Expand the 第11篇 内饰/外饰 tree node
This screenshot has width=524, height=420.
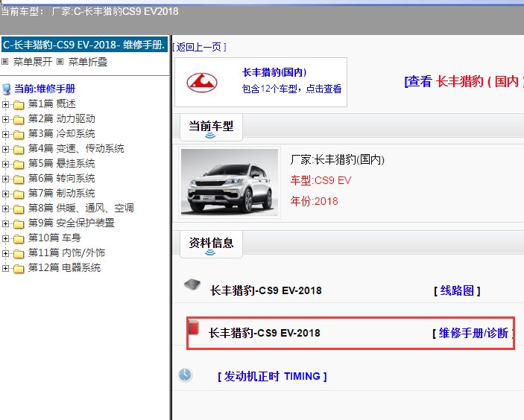pos(5,253)
